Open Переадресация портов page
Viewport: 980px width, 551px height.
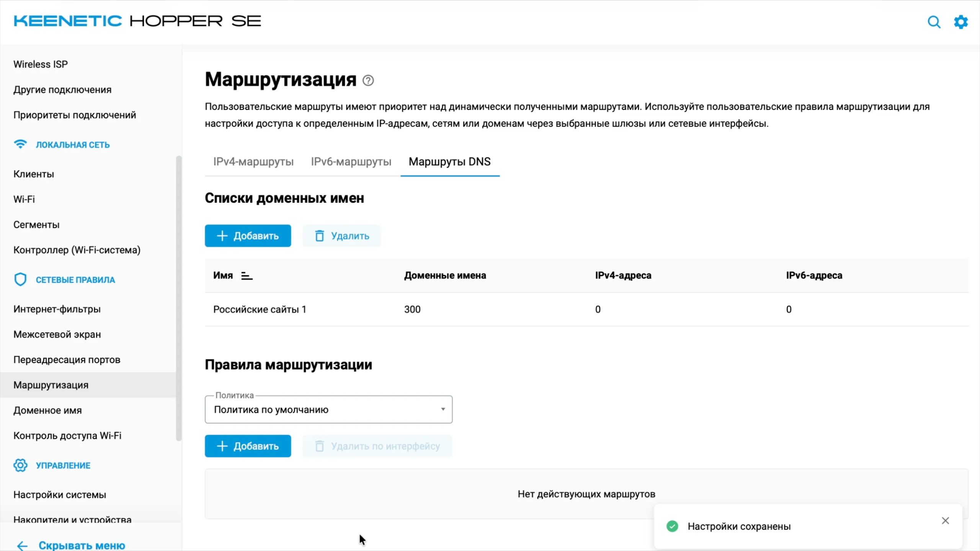[67, 360]
